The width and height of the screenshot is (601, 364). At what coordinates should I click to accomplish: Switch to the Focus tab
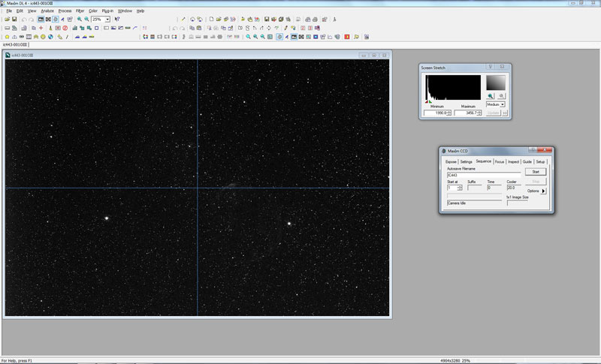point(500,161)
